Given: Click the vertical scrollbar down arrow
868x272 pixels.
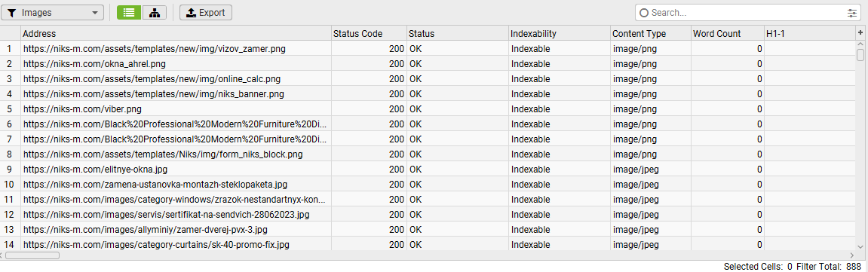Looking at the screenshot, I should [x=860, y=246].
